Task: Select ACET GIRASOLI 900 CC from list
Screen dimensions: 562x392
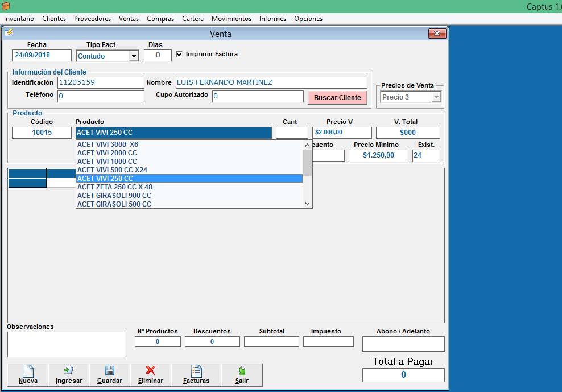Action: tap(114, 196)
